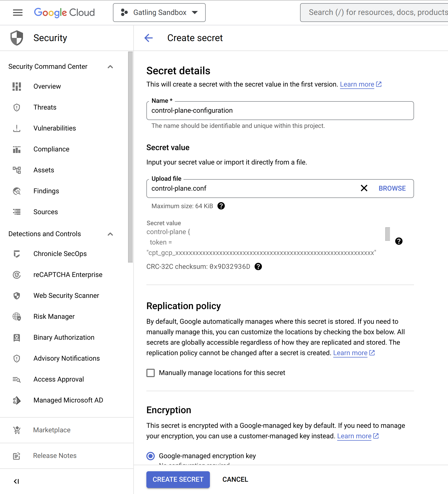Click the Chronicle SecOps icon

pos(17,254)
